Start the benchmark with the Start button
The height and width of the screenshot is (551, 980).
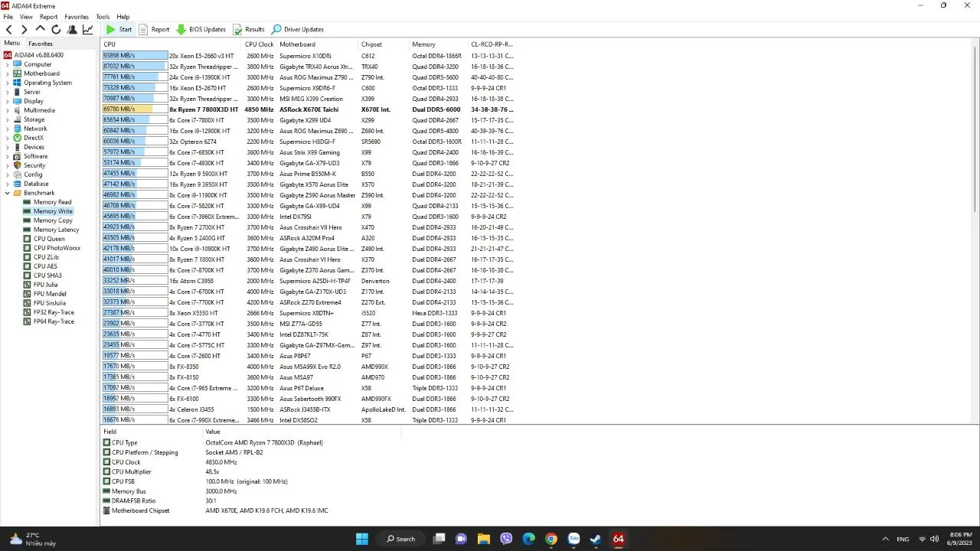(119, 30)
